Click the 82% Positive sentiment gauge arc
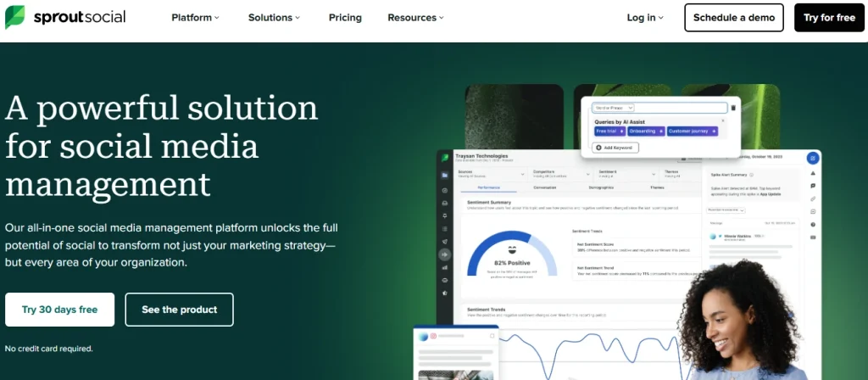 (511, 253)
